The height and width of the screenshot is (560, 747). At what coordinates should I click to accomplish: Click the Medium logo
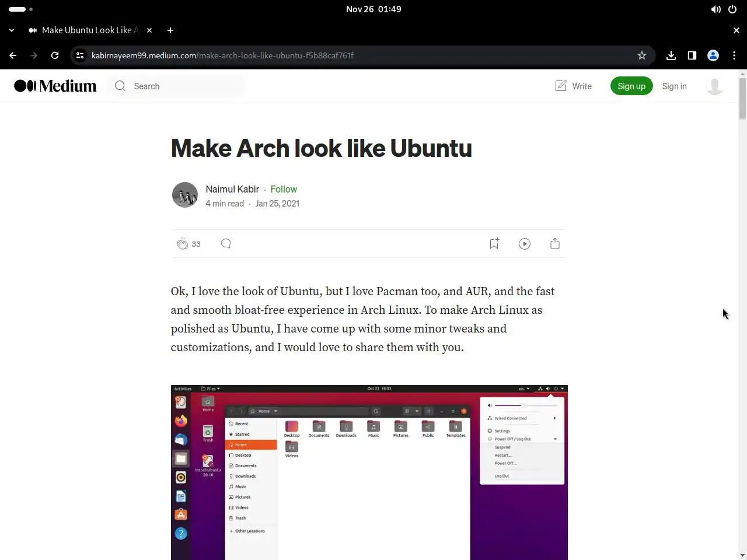(55, 86)
